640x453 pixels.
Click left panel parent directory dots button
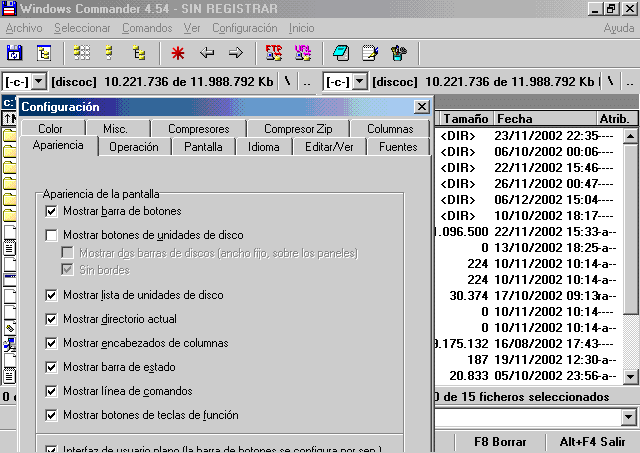[x=307, y=81]
